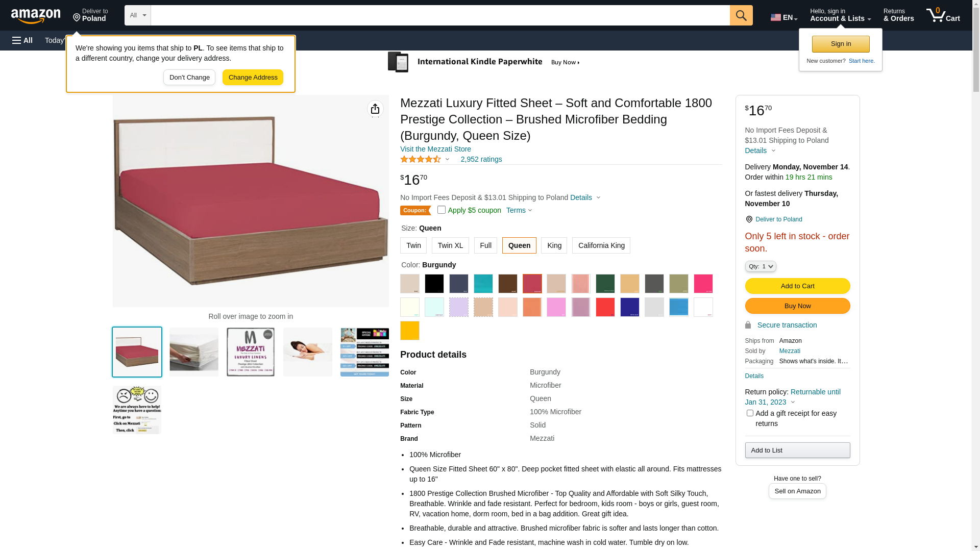Click the share icon on product image
980x551 pixels.
(x=375, y=109)
